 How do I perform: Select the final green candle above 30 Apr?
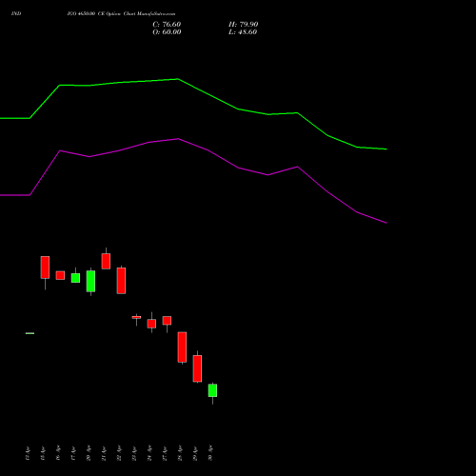[x=212, y=390]
